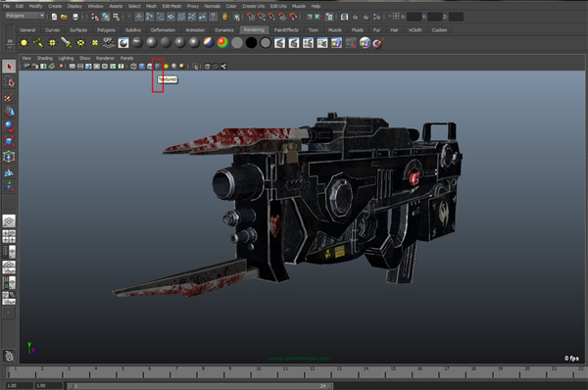Open the panel Panels menu
588x390 pixels.
click(126, 58)
